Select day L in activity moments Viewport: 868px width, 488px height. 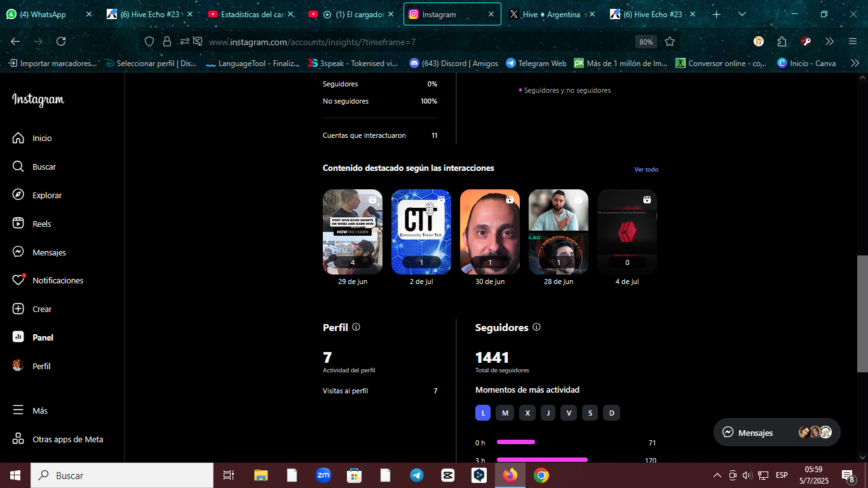pyautogui.click(x=483, y=413)
